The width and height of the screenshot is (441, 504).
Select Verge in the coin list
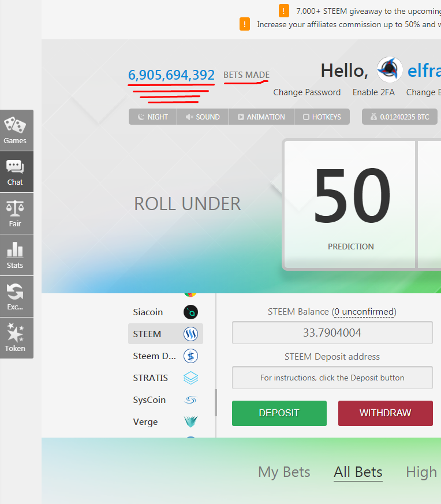pyautogui.click(x=166, y=421)
